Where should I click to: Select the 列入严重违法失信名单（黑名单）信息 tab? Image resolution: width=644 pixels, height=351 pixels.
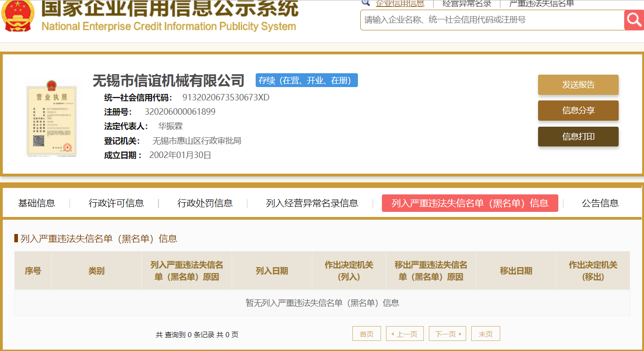(x=470, y=203)
